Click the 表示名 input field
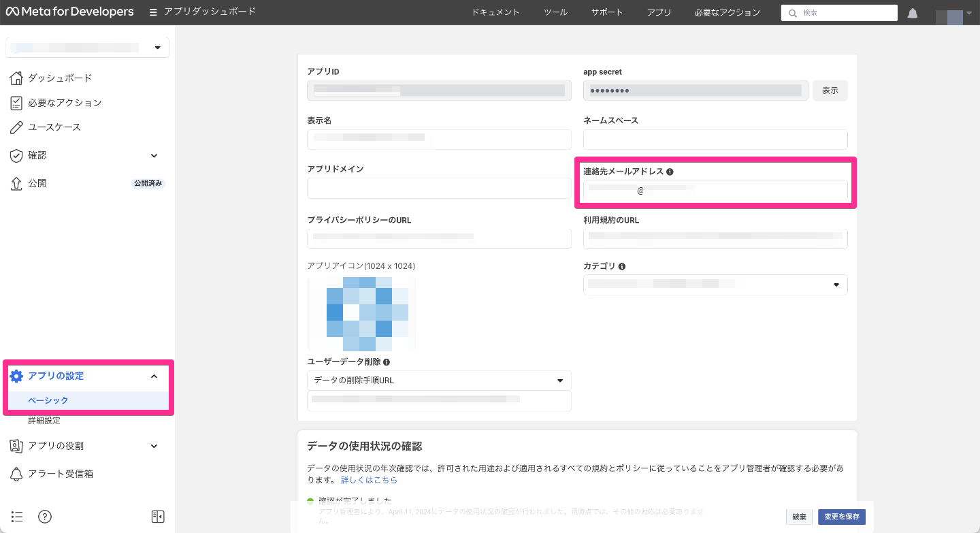This screenshot has height=533, width=980. 439,139
